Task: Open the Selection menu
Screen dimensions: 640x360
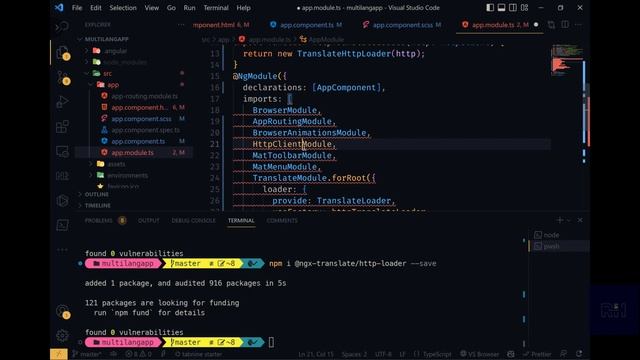Action: [x=123, y=8]
